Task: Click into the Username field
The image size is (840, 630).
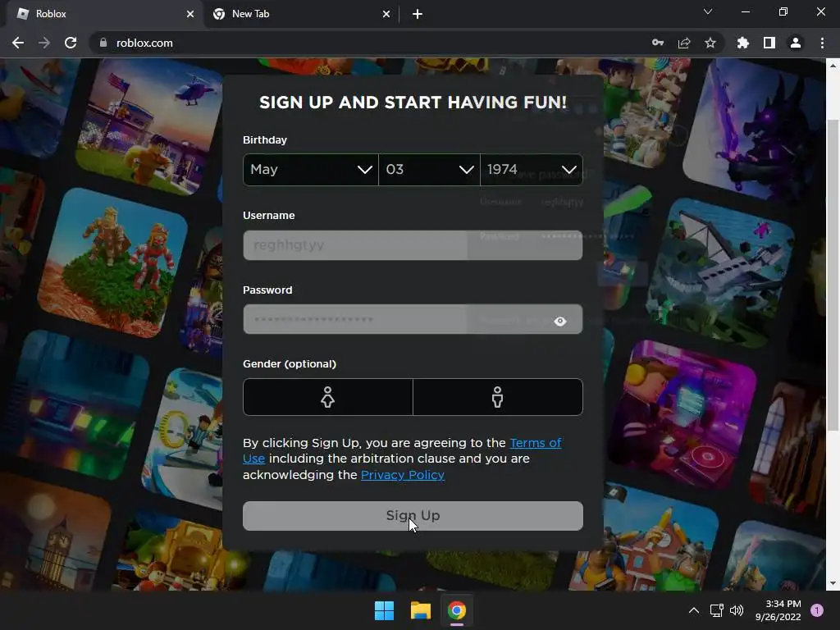Action: [x=413, y=244]
